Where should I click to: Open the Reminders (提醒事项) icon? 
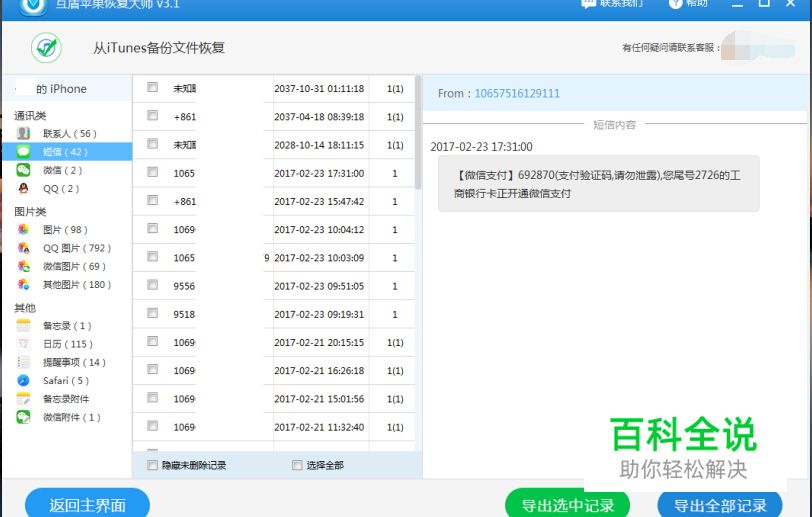[x=23, y=362]
